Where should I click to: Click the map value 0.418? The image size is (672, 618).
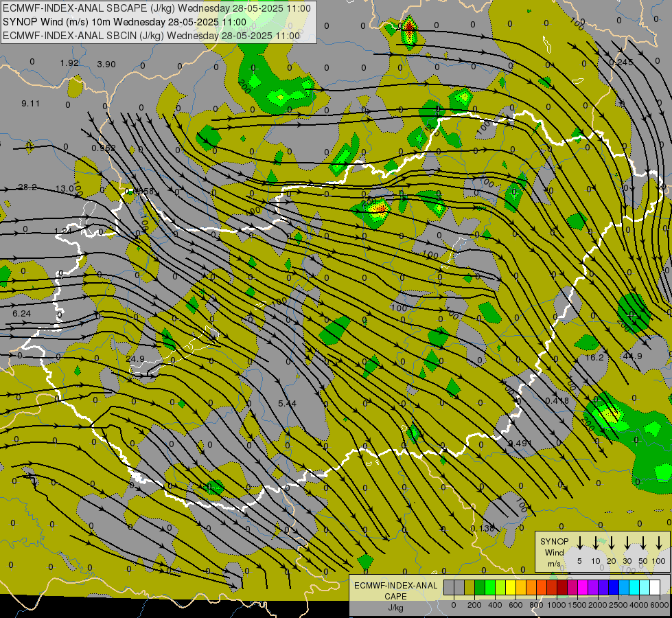pos(557,400)
